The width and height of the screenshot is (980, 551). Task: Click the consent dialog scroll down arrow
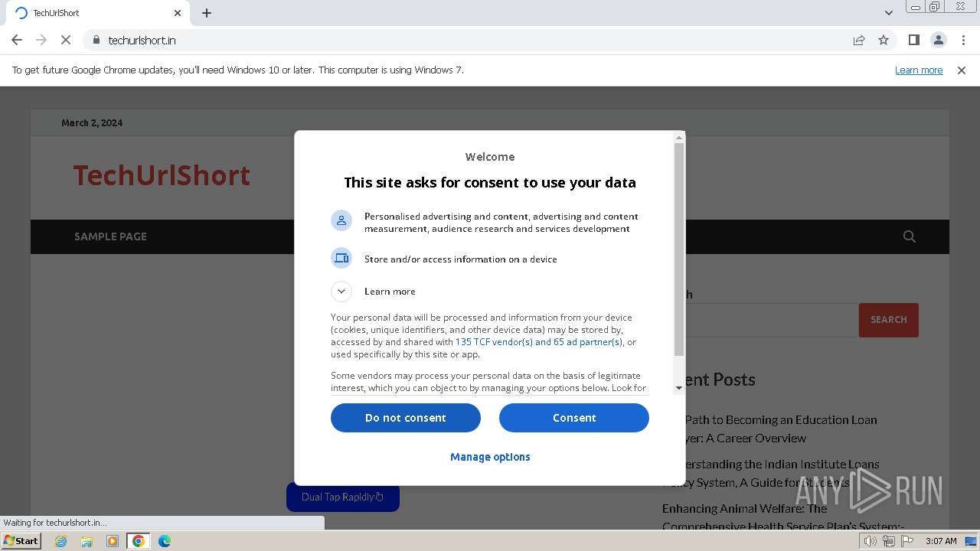pyautogui.click(x=678, y=388)
